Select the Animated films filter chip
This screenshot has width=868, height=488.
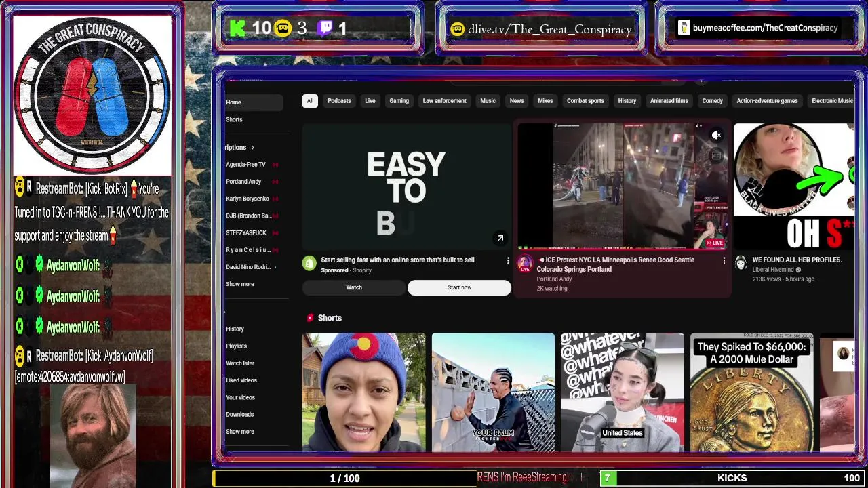tap(669, 100)
